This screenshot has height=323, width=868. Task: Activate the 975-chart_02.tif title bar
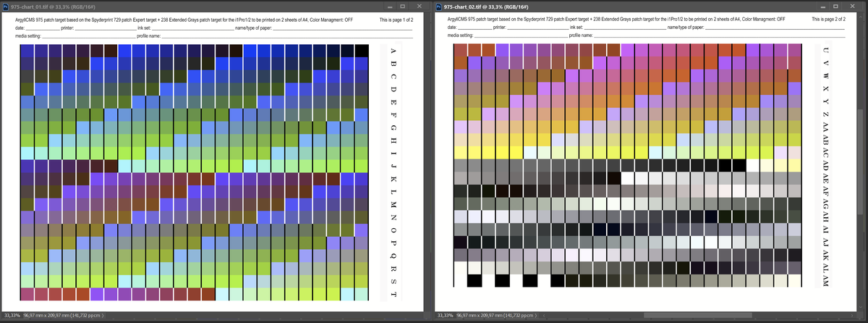pos(651,6)
